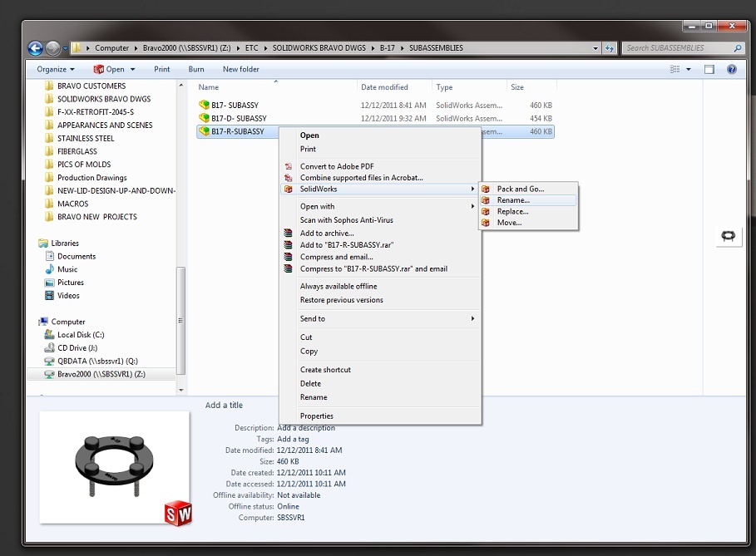Click the Print toolbar button
Image resolution: width=756 pixels, height=556 pixels.
162,69
